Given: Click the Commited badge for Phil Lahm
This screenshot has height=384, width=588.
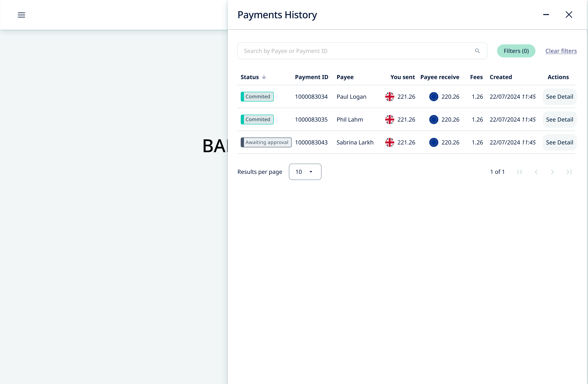Looking at the screenshot, I should click(x=257, y=119).
